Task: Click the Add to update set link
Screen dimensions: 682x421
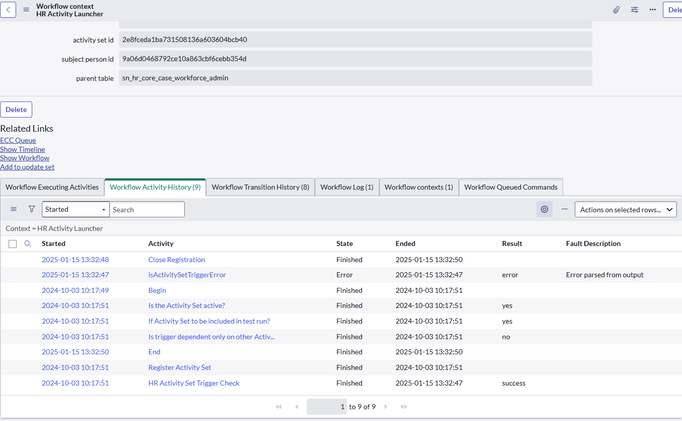Action: click(x=27, y=167)
